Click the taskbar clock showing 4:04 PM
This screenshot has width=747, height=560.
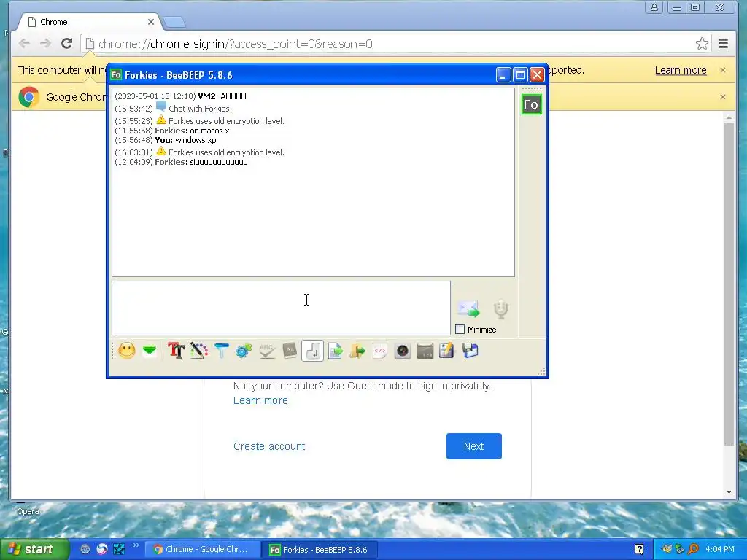coord(720,549)
